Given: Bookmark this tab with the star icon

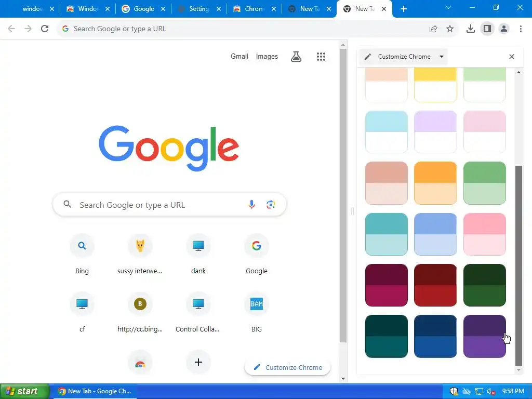Looking at the screenshot, I should coord(450,29).
